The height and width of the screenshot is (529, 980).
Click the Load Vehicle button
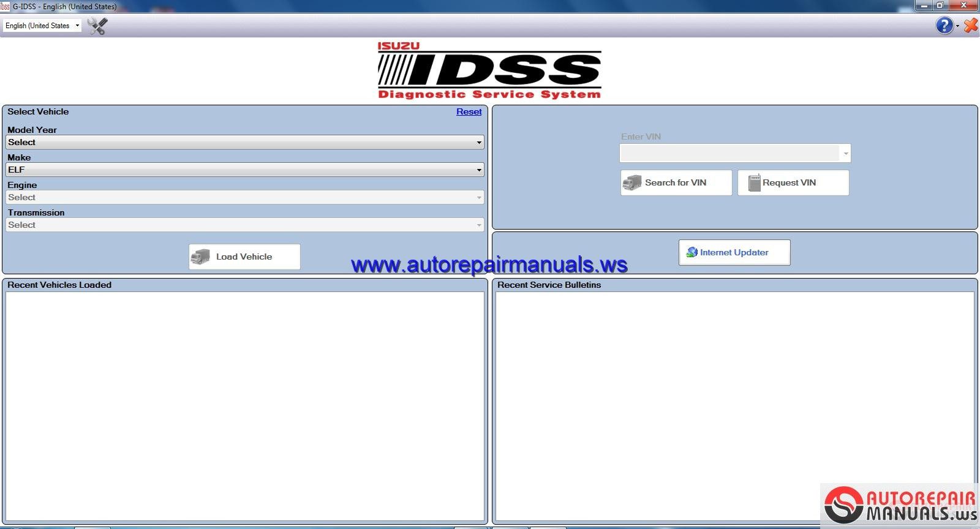point(244,257)
